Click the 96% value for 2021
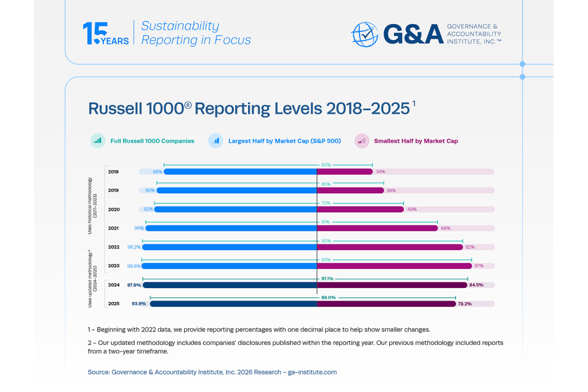The height and width of the screenshot is (392, 588). [139, 228]
